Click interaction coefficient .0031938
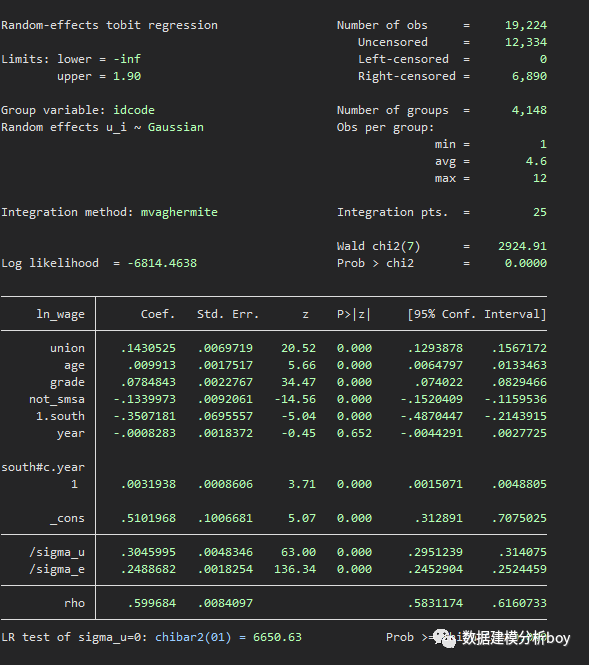This screenshot has width=589, height=665. 148,484
